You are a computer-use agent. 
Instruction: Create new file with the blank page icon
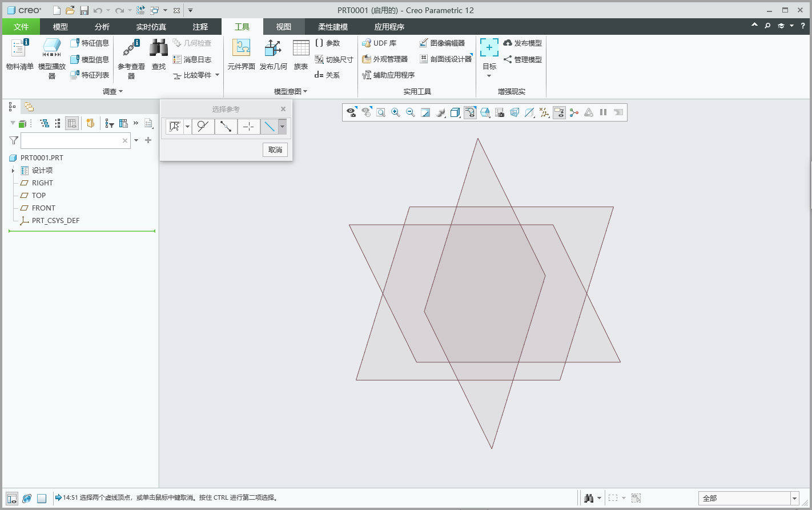point(57,10)
